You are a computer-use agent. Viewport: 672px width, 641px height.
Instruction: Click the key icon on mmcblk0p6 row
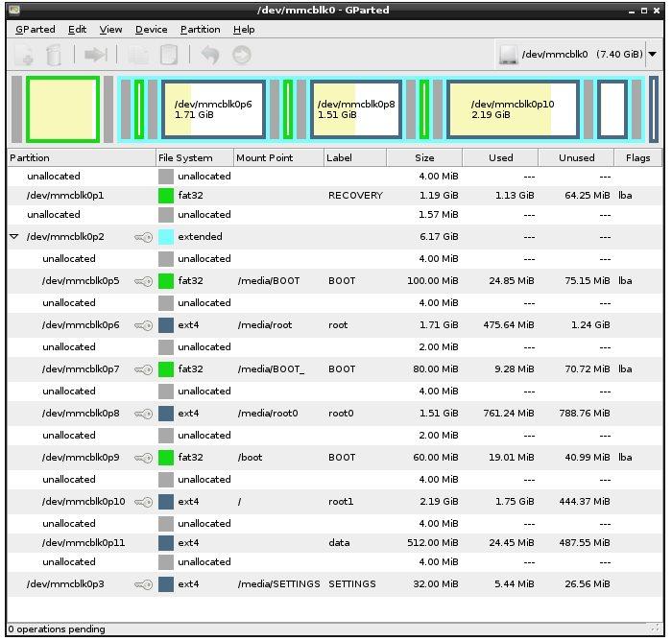[144, 325]
